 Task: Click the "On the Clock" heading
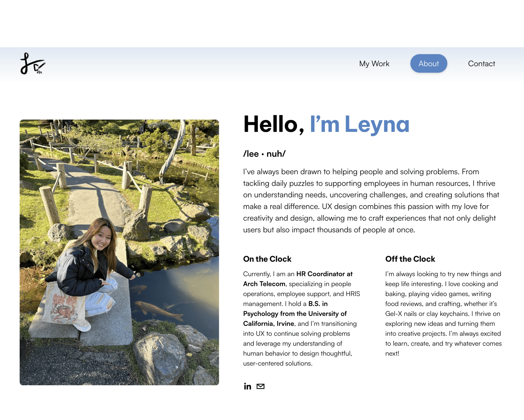[x=267, y=259]
